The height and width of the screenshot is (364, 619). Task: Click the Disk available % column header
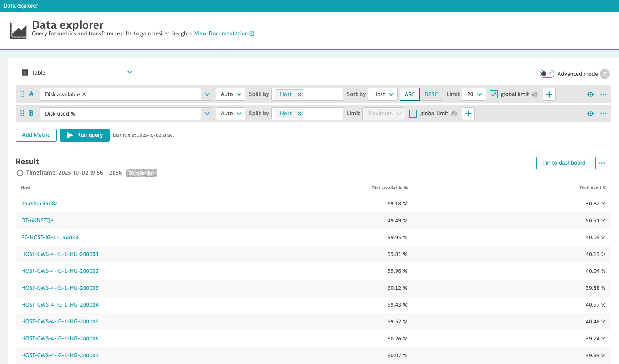pos(390,188)
